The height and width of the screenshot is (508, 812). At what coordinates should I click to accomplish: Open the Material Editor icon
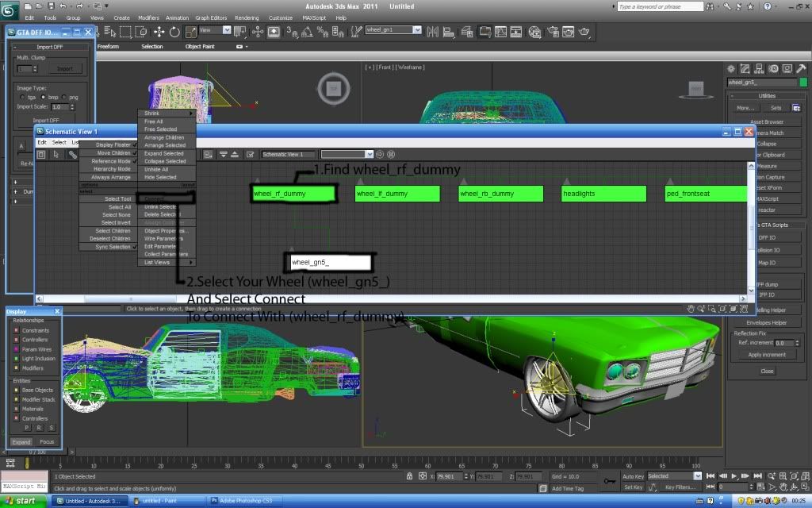[534, 32]
